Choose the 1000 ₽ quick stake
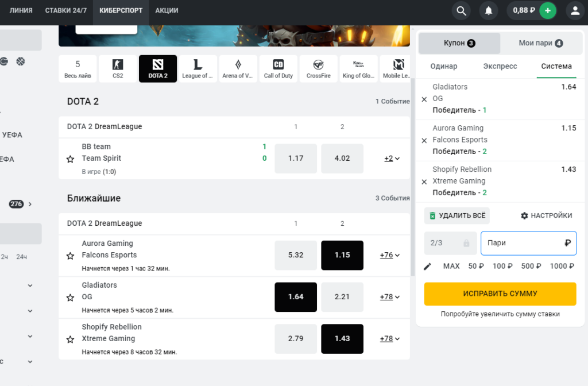Image resolution: width=588 pixels, height=386 pixels. [562, 267]
